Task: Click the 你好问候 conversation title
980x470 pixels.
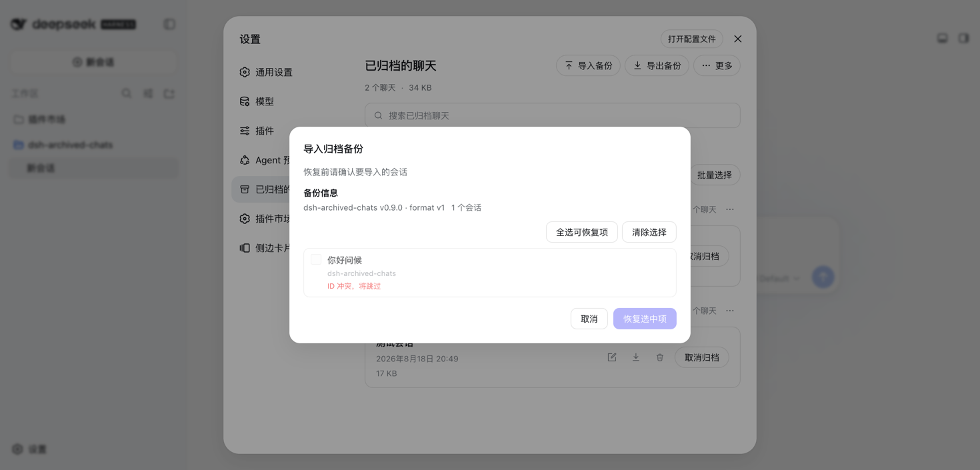Action: coord(345,260)
